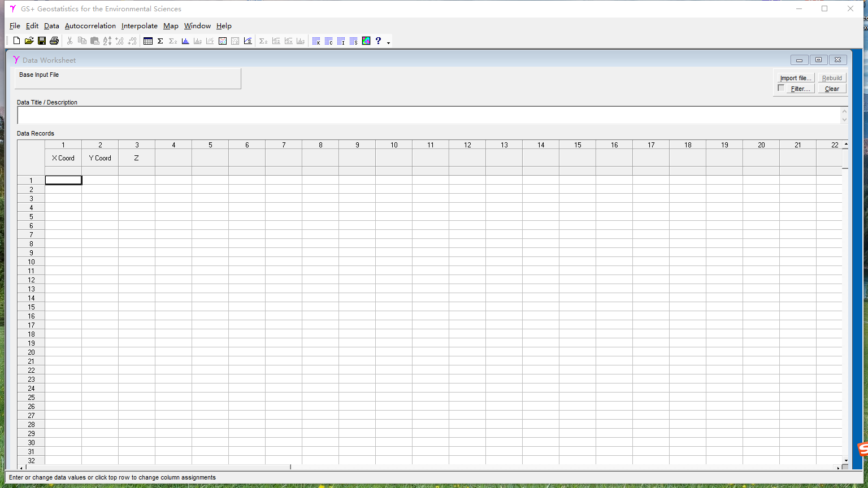Open the data worksheet grid icon

(x=148, y=41)
